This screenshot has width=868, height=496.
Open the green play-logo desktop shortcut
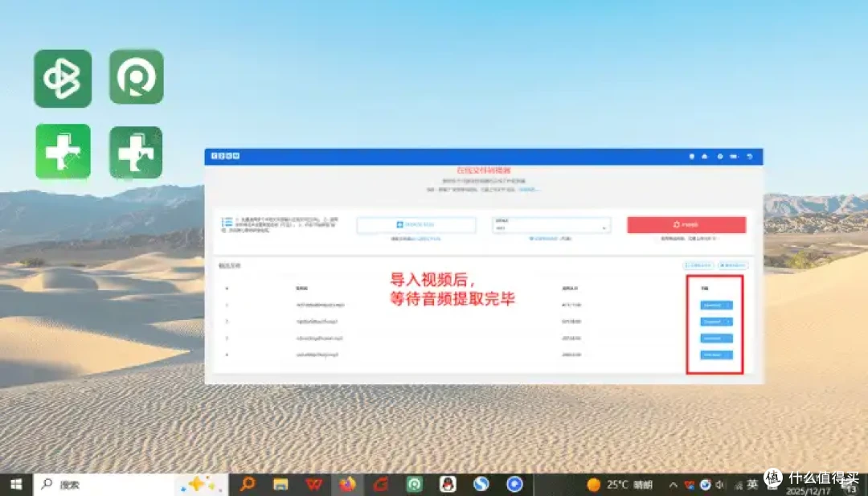coord(63,79)
